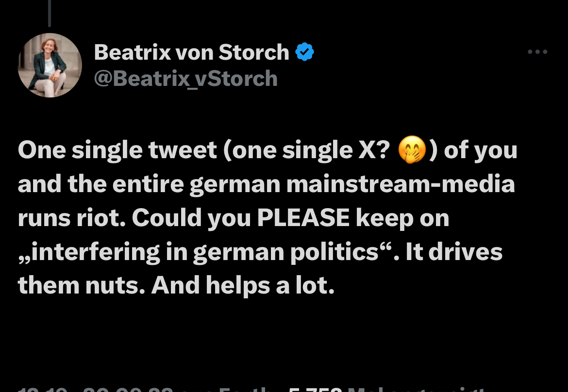Open the @Beatrix_vStorch handle link

tap(186, 79)
